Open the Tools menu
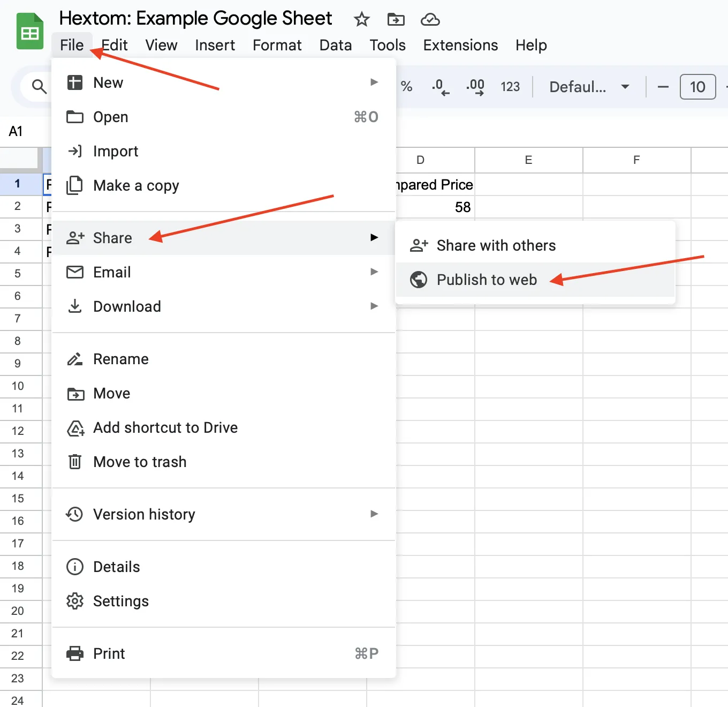728x707 pixels. tap(388, 45)
